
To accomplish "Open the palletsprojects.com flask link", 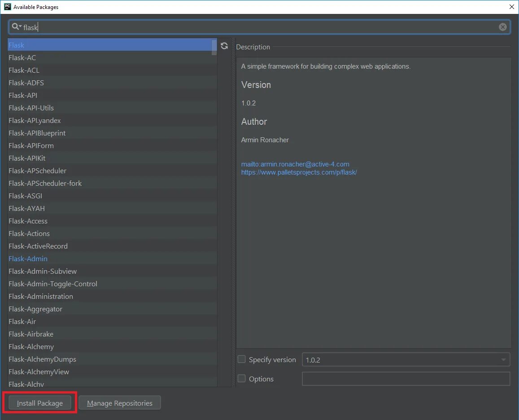I will point(299,172).
